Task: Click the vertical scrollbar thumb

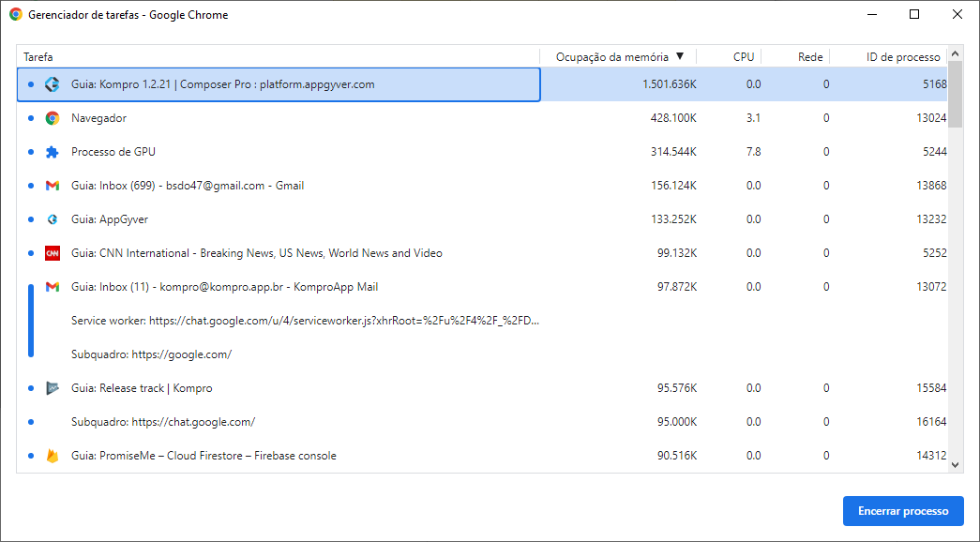Action: click(x=955, y=95)
